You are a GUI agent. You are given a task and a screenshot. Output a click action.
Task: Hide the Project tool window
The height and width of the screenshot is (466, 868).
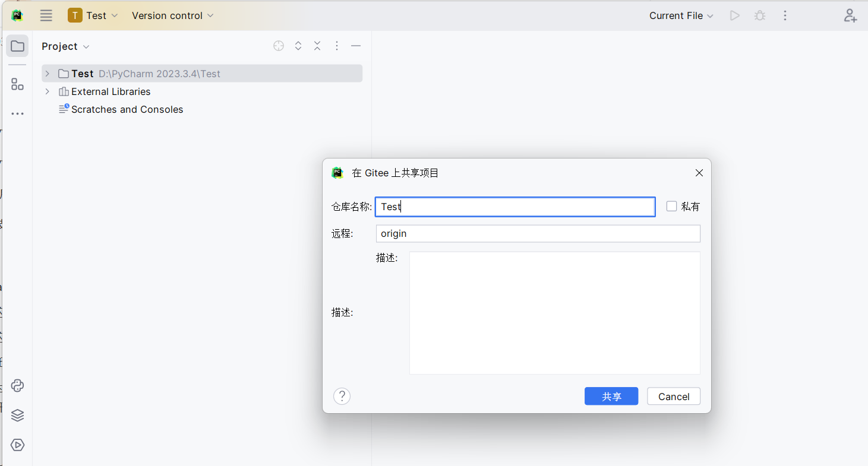[356, 46]
